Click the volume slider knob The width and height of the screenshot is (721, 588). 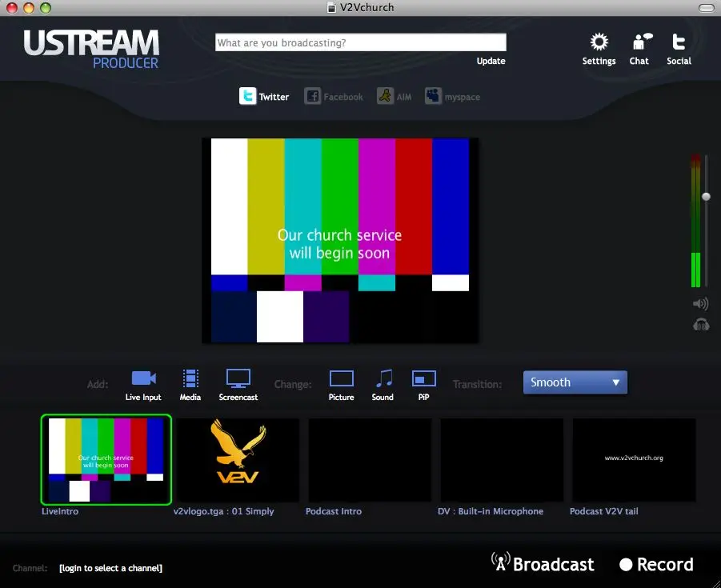(706, 197)
